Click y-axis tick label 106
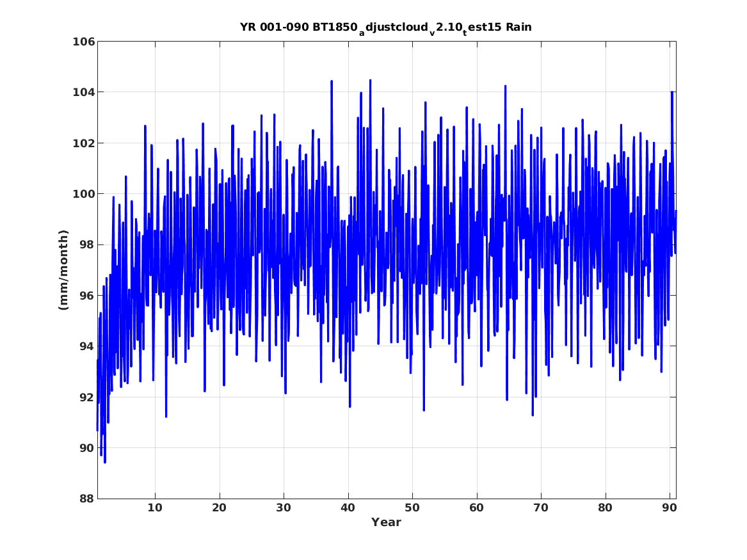 click(83, 42)
